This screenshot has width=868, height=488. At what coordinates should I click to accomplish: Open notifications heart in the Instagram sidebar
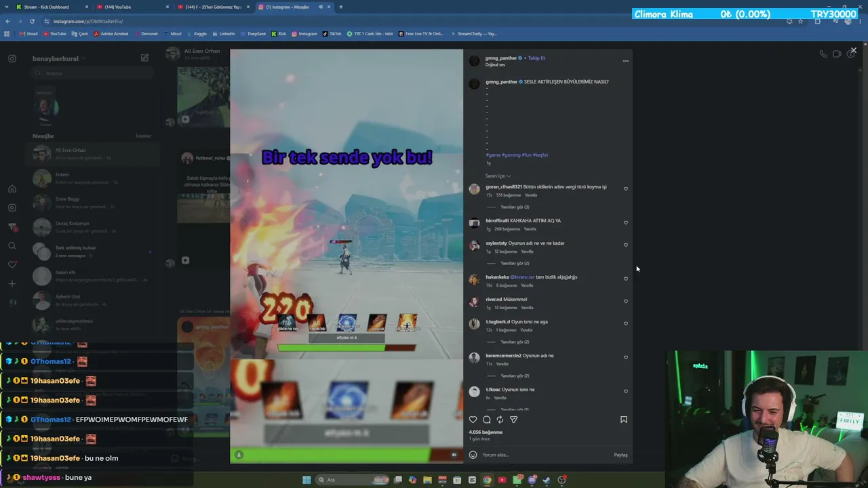(x=12, y=264)
